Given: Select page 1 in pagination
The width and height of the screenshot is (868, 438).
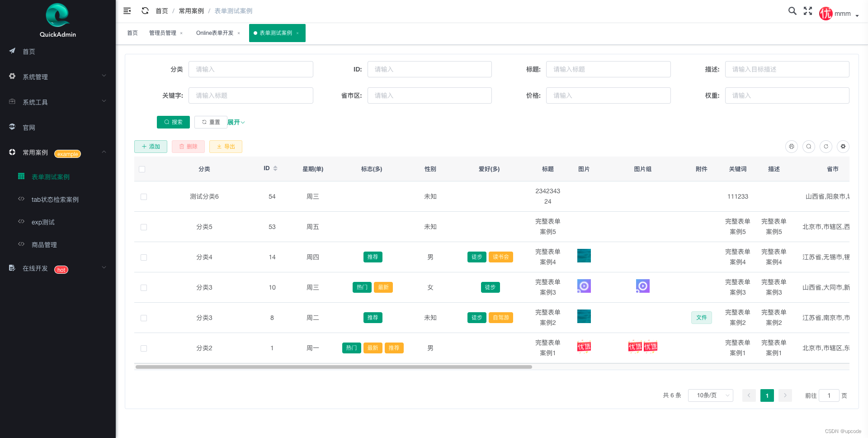Looking at the screenshot, I should (x=767, y=395).
